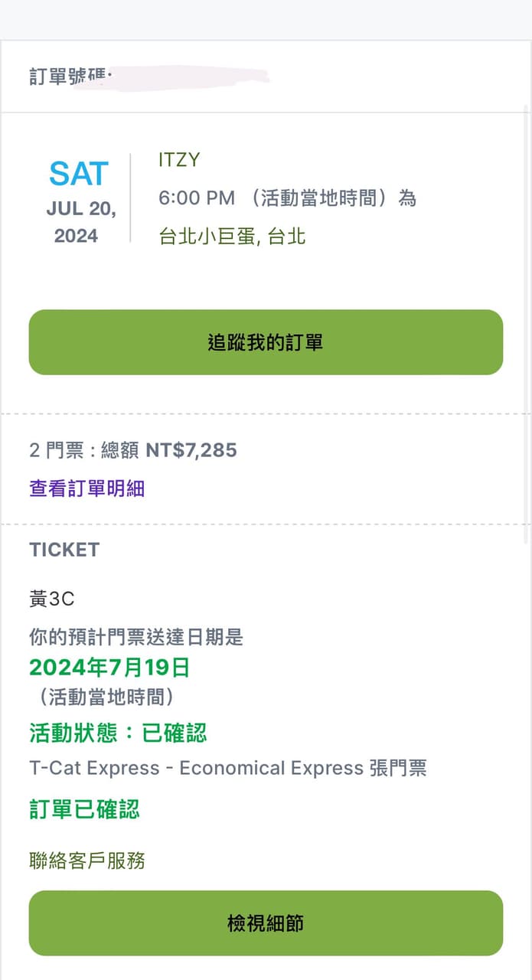Image resolution: width=532 pixels, height=980 pixels.
Task: Click the 追蹤我的訂單 button
Action: point(266,342)
